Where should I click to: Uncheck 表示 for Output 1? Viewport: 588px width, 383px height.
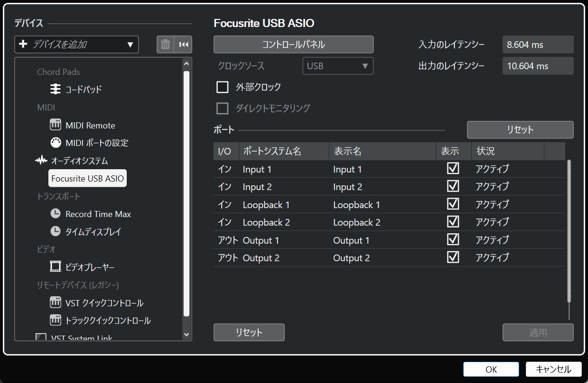[453, 239]
